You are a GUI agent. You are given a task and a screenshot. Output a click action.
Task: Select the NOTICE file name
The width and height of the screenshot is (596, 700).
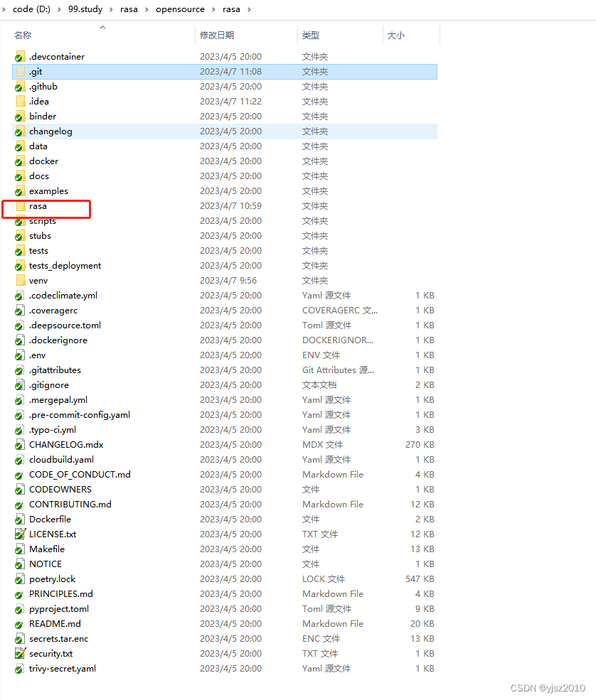pos(45,564)
